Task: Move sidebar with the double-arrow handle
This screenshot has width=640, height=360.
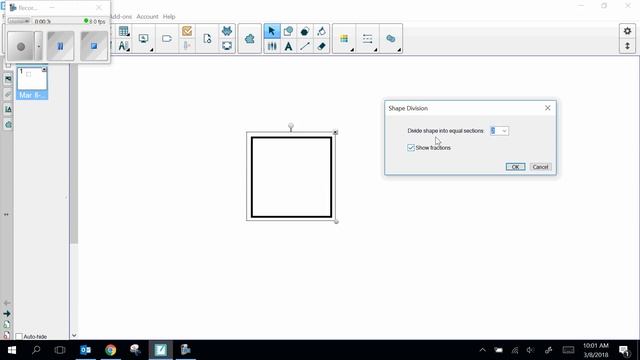Action: [7, 214]
